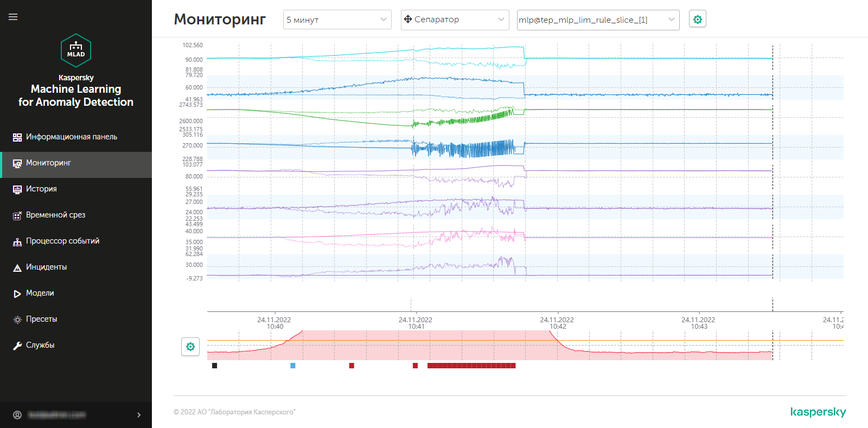This screenshot has width=868, height=428.
Task: Click the user account avatar icon
Action: click(17, 415)
